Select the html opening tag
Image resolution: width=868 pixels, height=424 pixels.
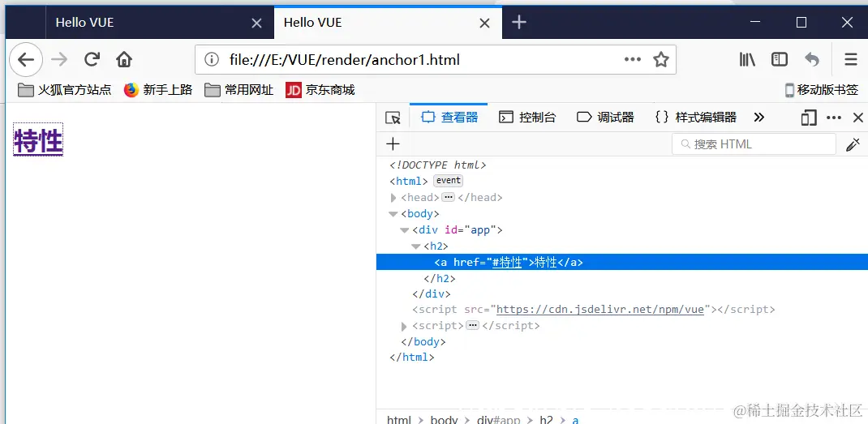(x=409, y=181)
